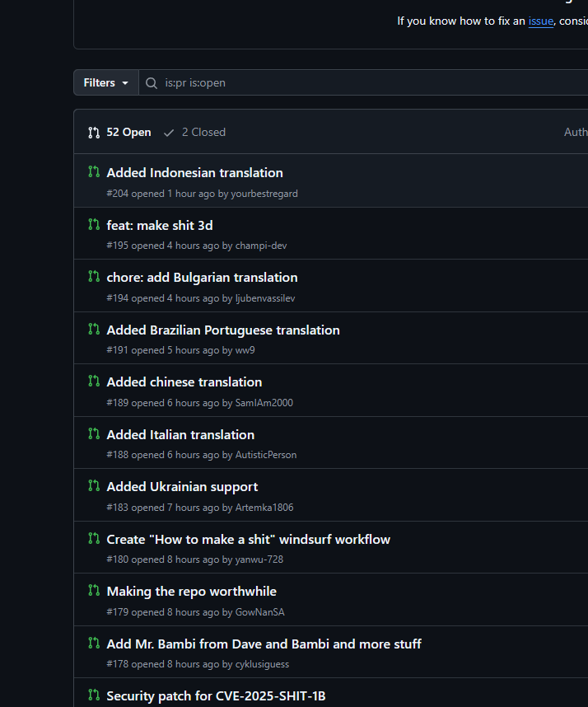The height and width of the screenshot is (707, 588).
Task: Open the Filters dropdown
Action: coord(106,82)
